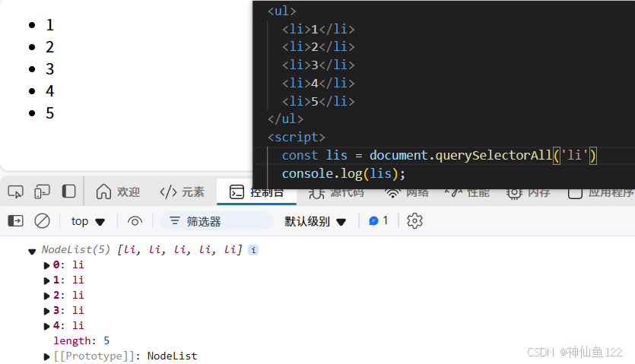Collapse the NodeList(5) output
This screenshot has width=635, height=364.
[x=32, y=252]
